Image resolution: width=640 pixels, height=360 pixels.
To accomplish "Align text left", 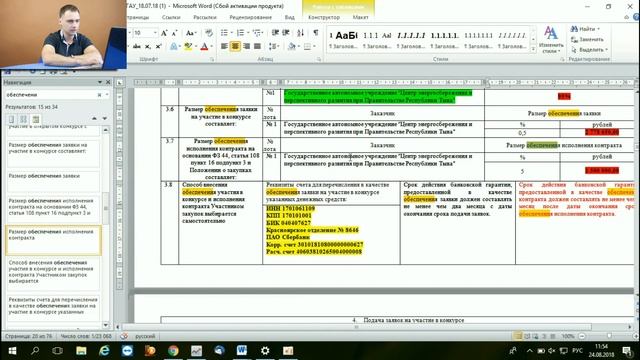I will click(x=224, y=47).
